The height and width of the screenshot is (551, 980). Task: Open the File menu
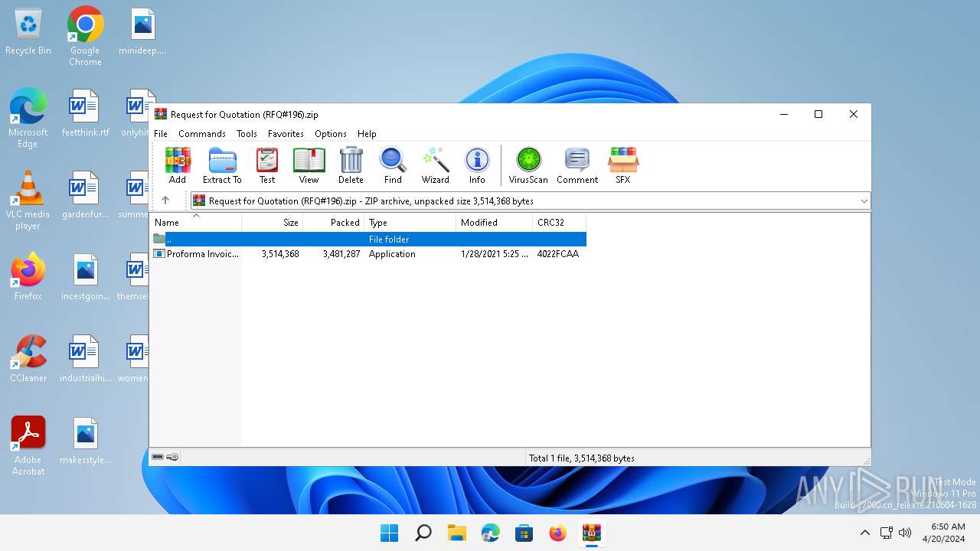click(161, 133)
